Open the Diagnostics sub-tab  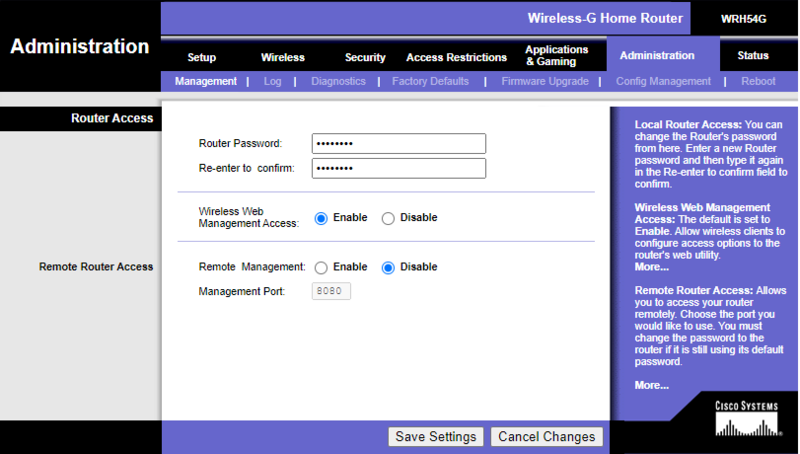click(338, 81)
